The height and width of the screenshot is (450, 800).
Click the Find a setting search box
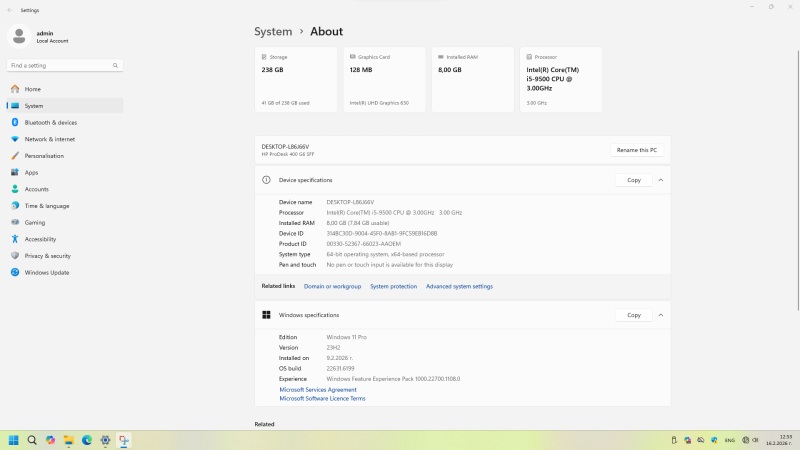click(x=65, y=65)
